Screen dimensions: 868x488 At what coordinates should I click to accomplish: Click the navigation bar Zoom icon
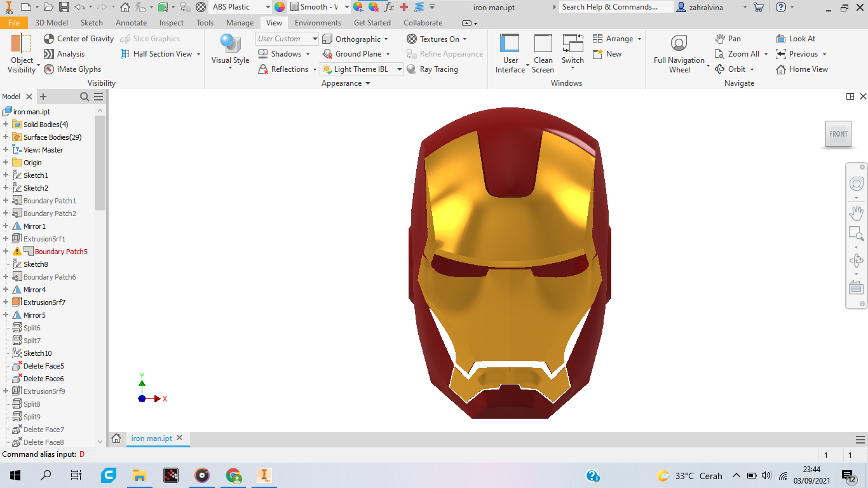pyautogui.click(x=856, y=233)
